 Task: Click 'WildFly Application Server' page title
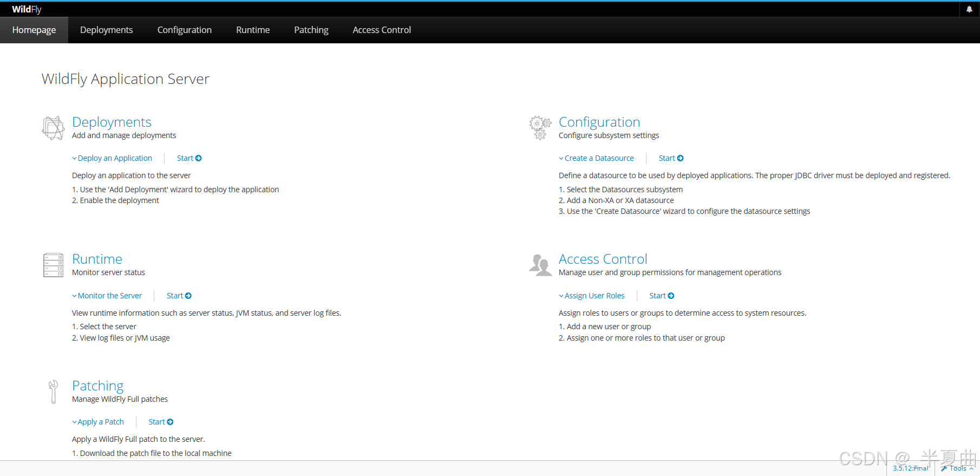coord(126,79)
